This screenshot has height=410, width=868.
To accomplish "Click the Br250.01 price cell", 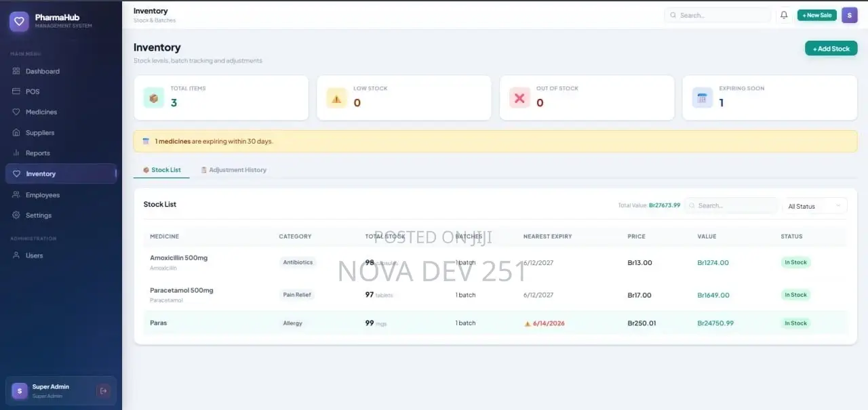I will tap(642, 323).
